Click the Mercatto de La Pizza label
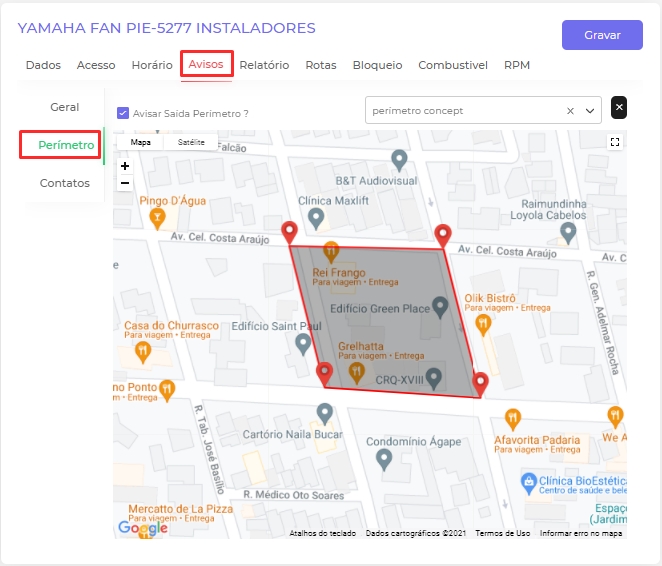Image resolution: width=662 pixels, height=566 pixels. point(181,509)
